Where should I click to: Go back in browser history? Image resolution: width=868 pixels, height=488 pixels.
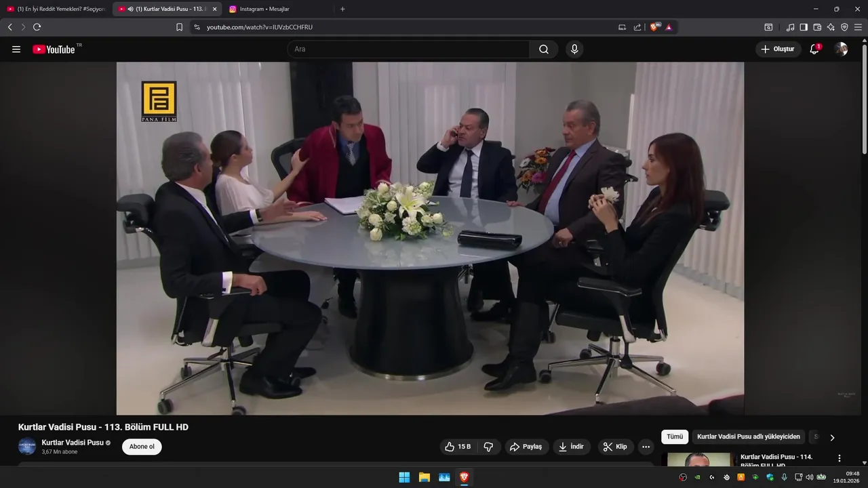[9, 27]
